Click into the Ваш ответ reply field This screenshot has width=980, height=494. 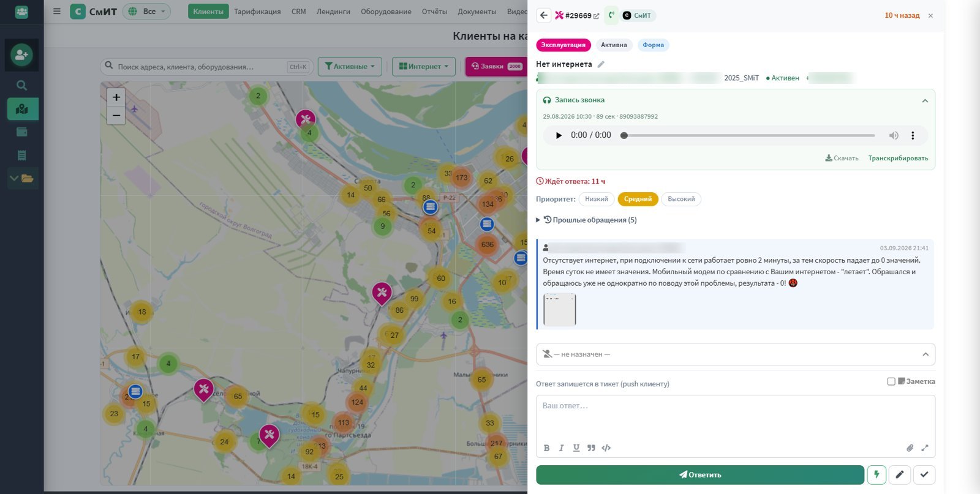pos(736,416)
